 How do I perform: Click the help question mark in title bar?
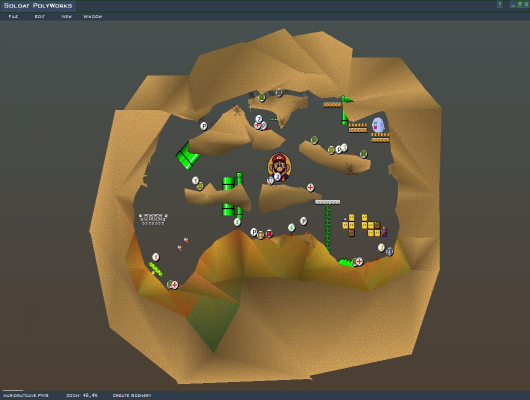pos(500,4)
